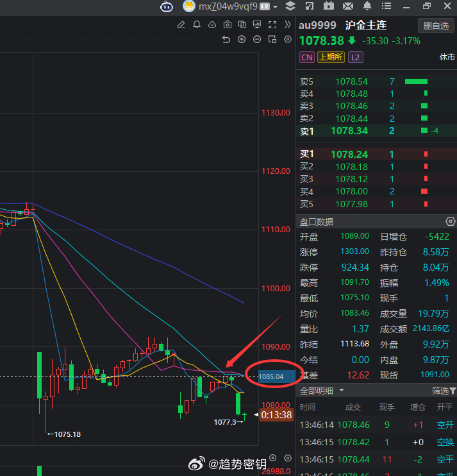Toggle fullscreen chart mode
Screen dimensions: 457x476
tap(272, 24)
